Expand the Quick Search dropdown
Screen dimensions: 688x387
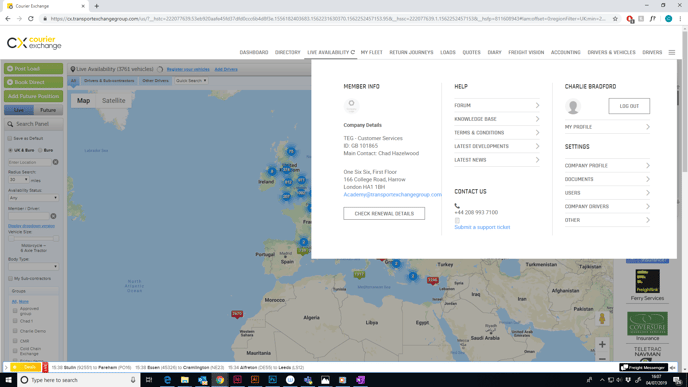pos(191,81)
